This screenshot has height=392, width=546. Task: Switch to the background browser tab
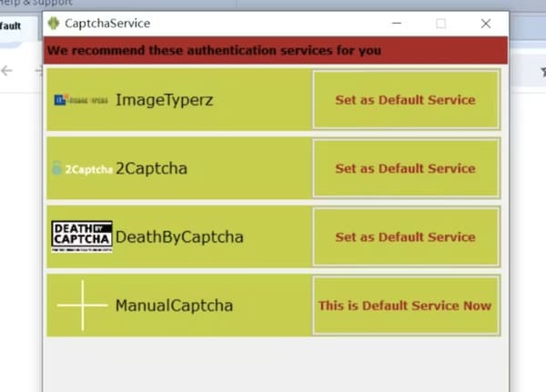(13, 25)
